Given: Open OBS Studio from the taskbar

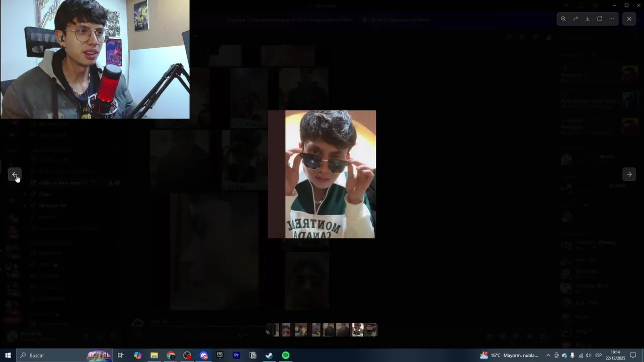Looking at the screenshot, I should 188,355.
